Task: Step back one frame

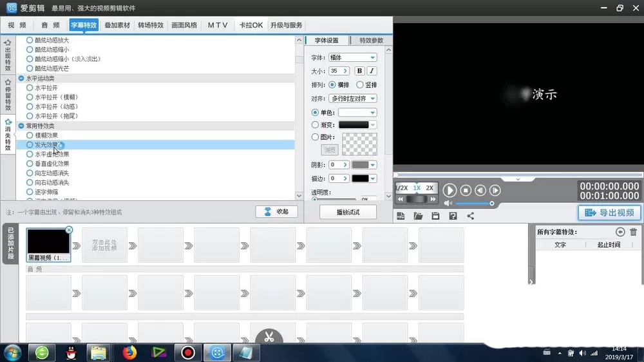Action: pos(480,190)
